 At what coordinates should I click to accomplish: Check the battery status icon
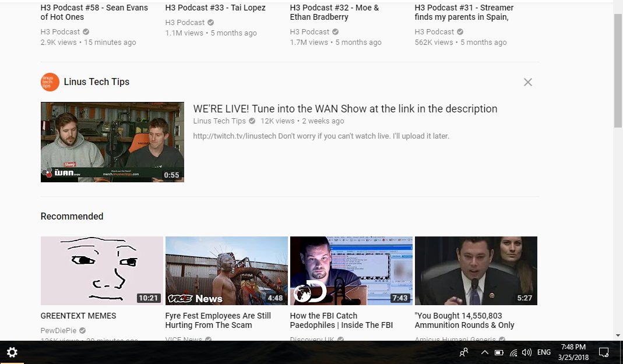click(499, 352)
